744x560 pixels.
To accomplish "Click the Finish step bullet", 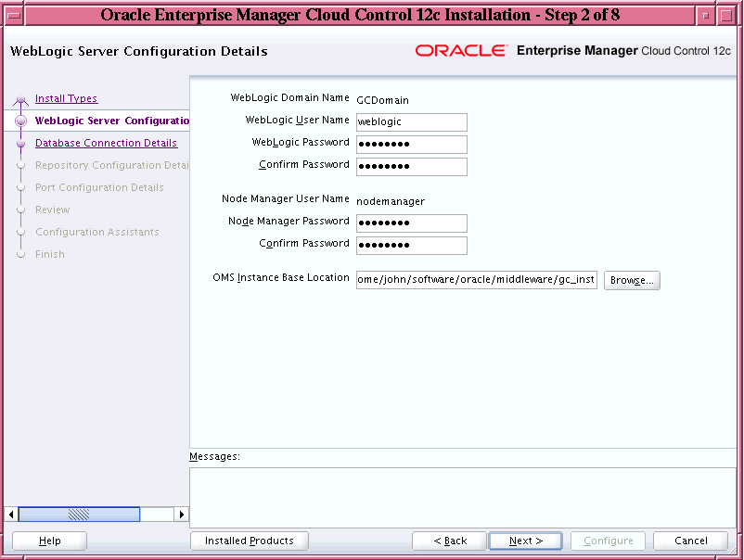I will coord(21,254).
